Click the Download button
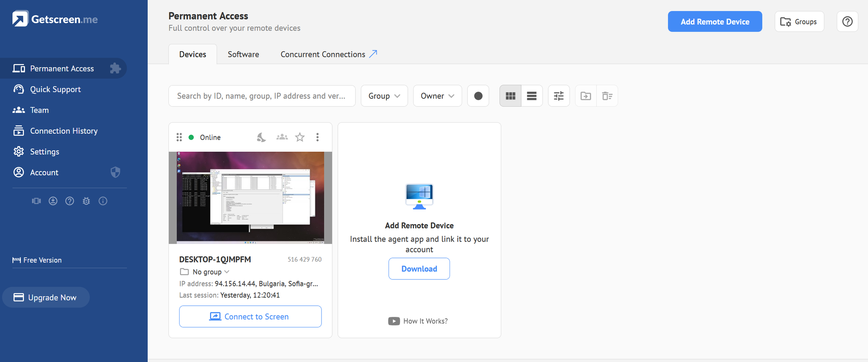 coord(419,269)
